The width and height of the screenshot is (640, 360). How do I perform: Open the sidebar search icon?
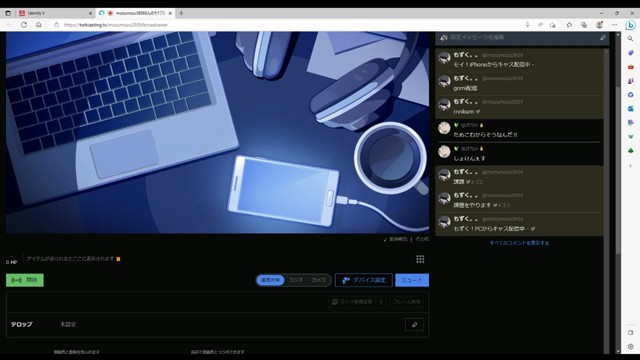tap(631, 39)
